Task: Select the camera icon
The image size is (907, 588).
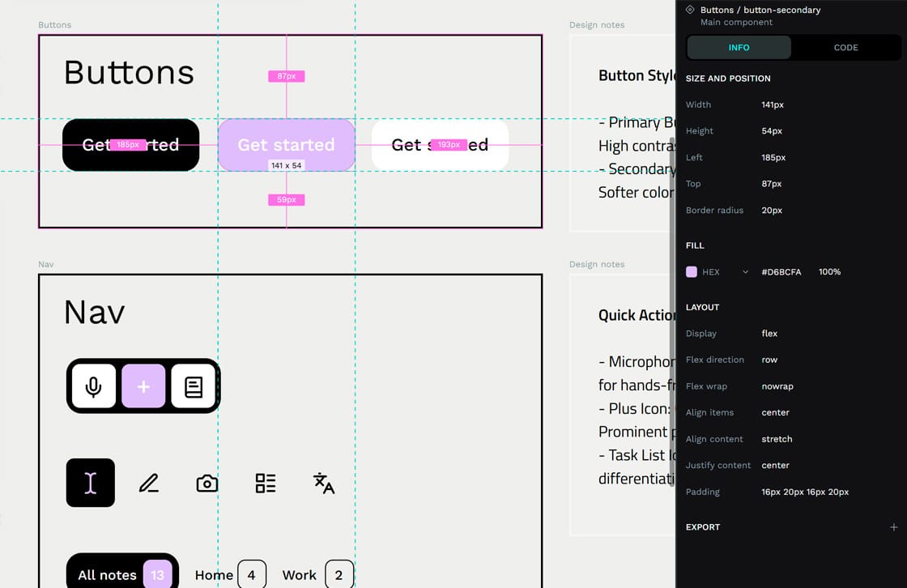Action: click(x=207, y=484)
